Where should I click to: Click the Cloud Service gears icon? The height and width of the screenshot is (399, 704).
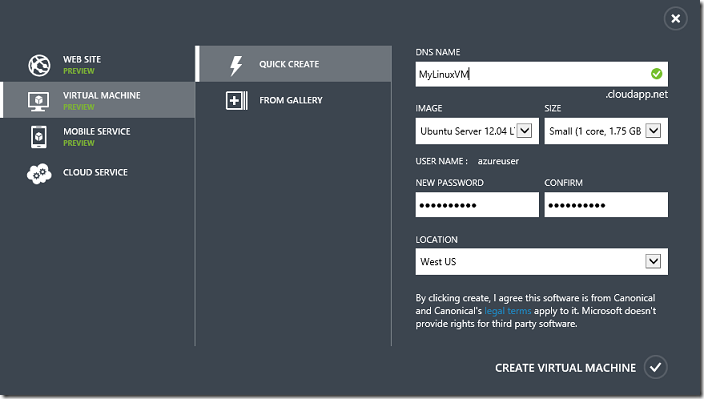click(x=39, y=174)
